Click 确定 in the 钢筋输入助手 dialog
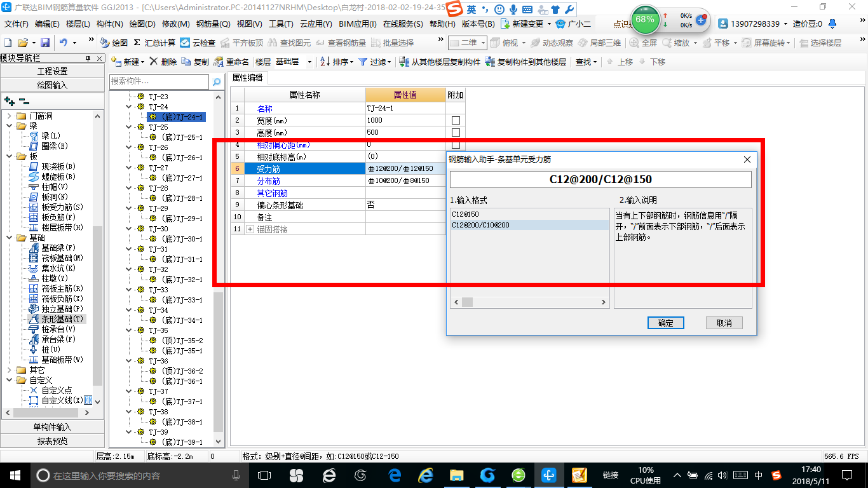 [665, 323]
